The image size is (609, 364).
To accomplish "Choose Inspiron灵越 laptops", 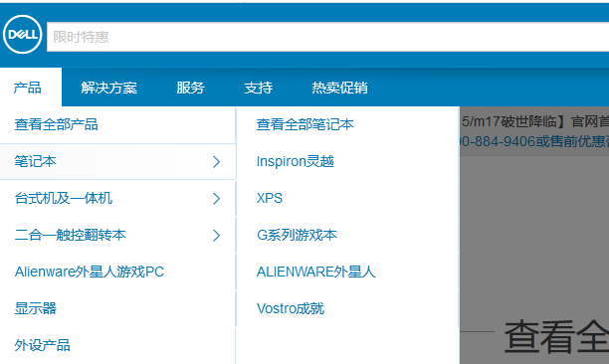I will [296, 161].
